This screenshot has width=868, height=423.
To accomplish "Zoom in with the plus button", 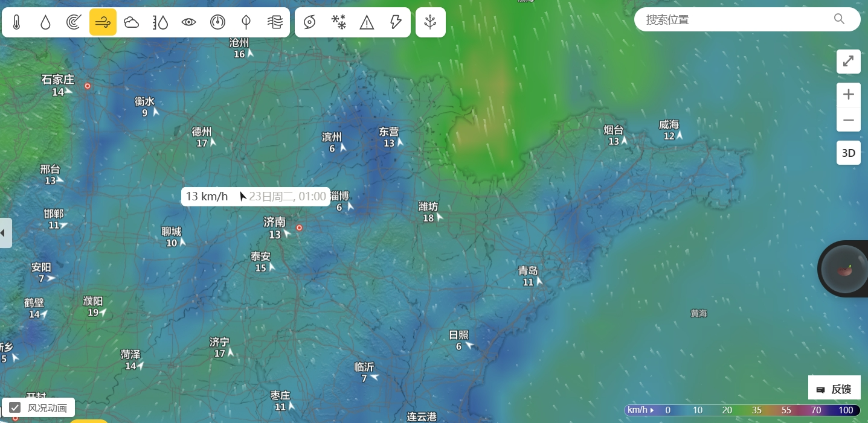I will 849,95.
